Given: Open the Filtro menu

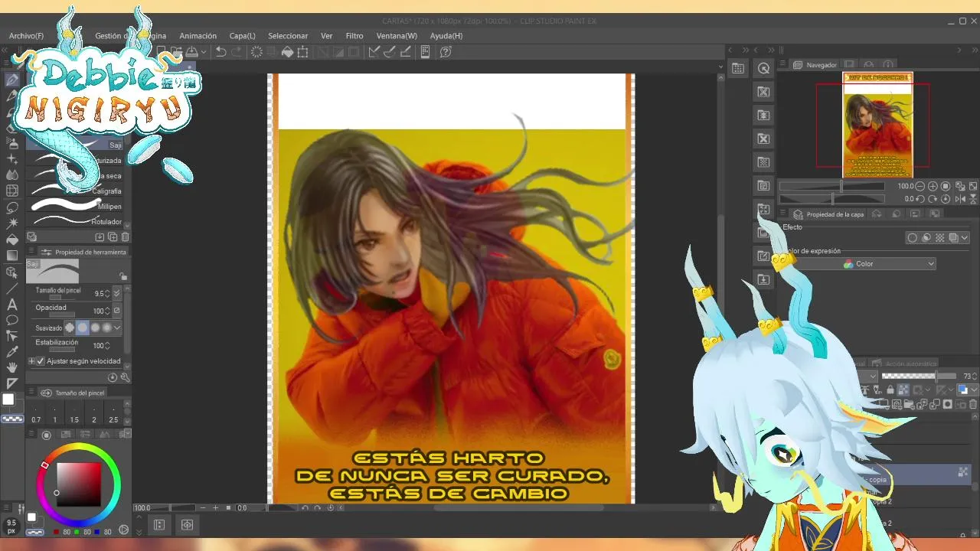Looking at the screenshot, I should click(354, 36).
